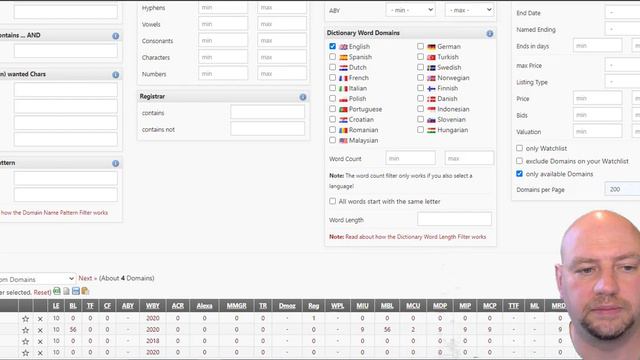Screen dimensions: 640x360
Task: Click the Reset filter link
Action: point(42,293)
